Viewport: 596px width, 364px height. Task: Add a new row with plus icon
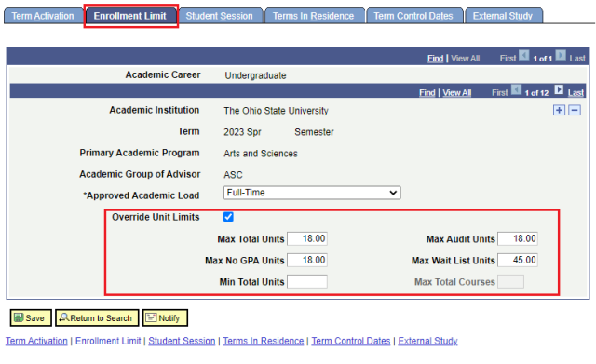tap(559, 110)
